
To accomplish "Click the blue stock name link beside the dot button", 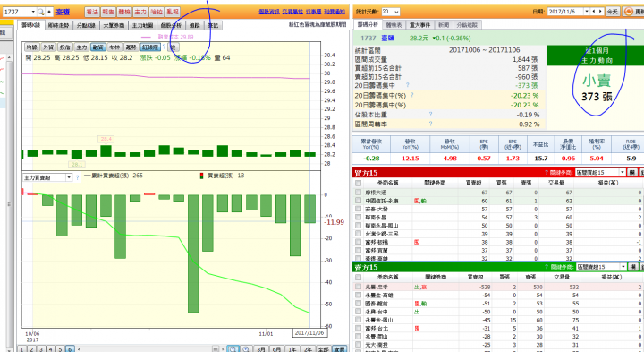I will pyautogui.click(x=63, y=12).
